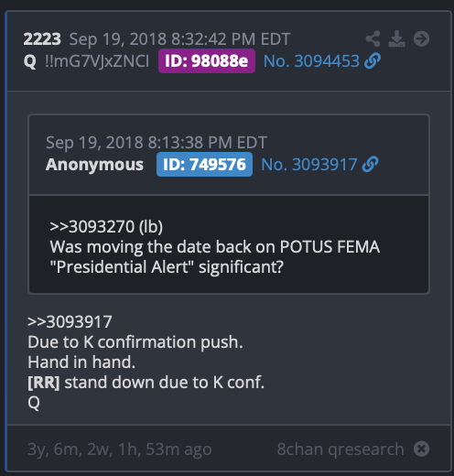The height and width of the screenshot is (476, 454).
Task: Click the 8chan qresearch source label
Action: click(340, 449)
